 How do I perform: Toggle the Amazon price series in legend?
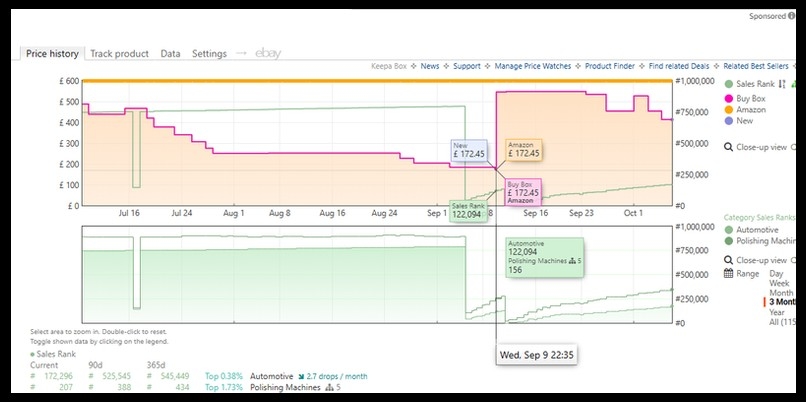coord(750,110)
